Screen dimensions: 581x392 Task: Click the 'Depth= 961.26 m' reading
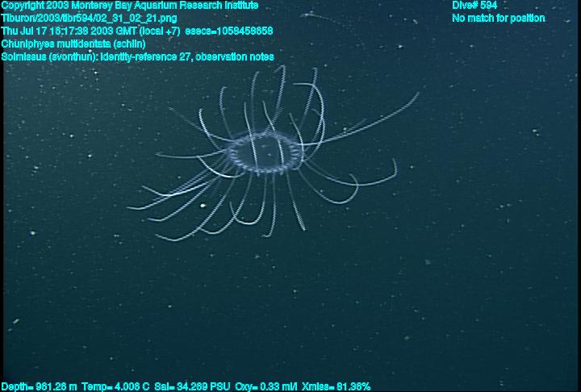tap(39, 387)
